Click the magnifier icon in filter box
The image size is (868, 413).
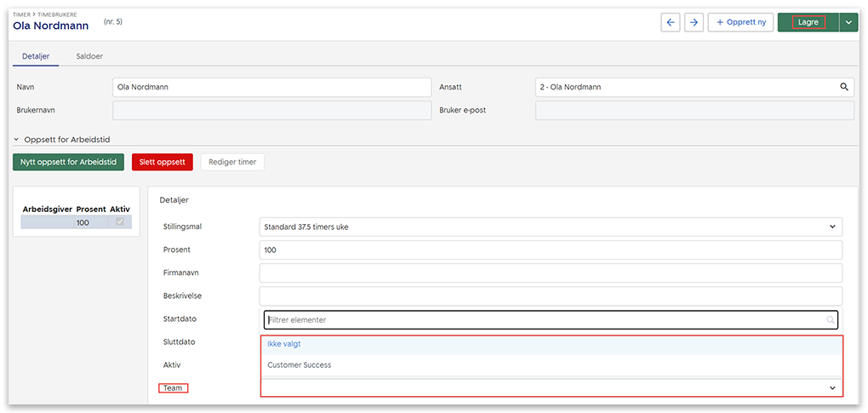831,320
